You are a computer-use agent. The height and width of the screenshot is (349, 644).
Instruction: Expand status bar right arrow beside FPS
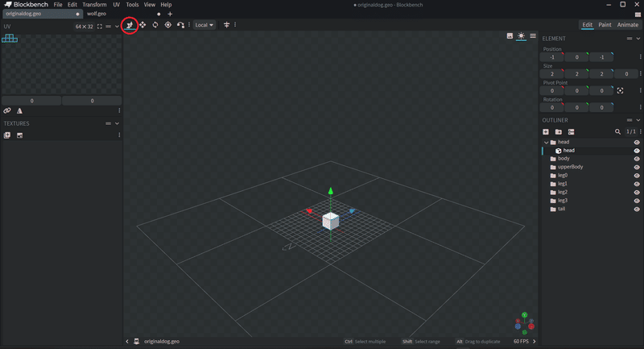coord(535,342)
